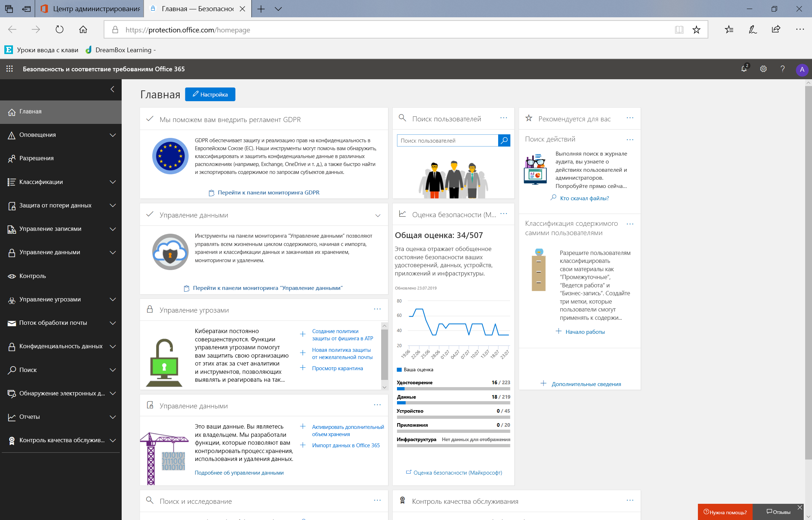
Task: Open notifications bell icon
Action: (744, 69)
